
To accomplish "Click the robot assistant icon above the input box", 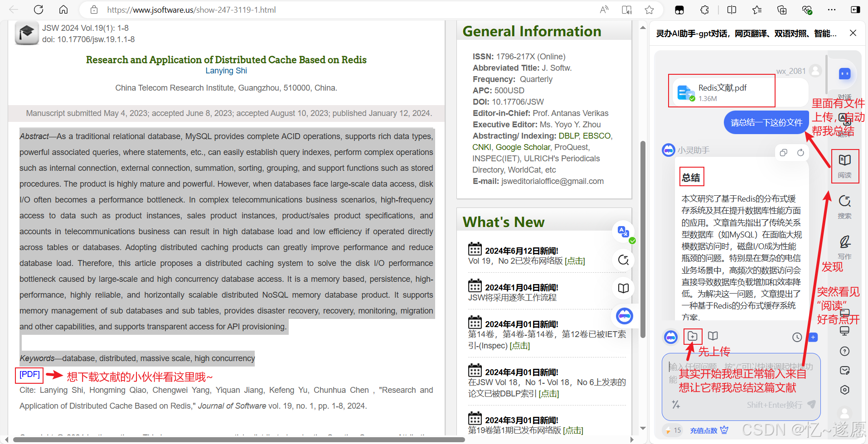I will click(671, 337).
